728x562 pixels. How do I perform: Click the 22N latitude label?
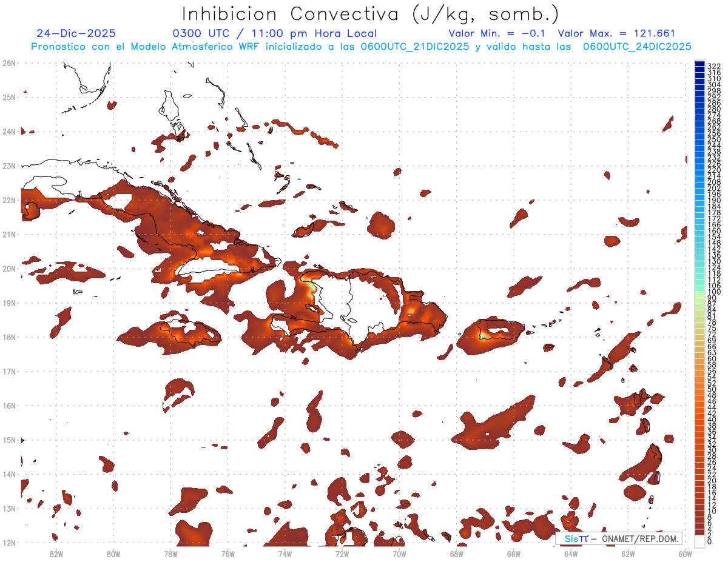(9, 199)
